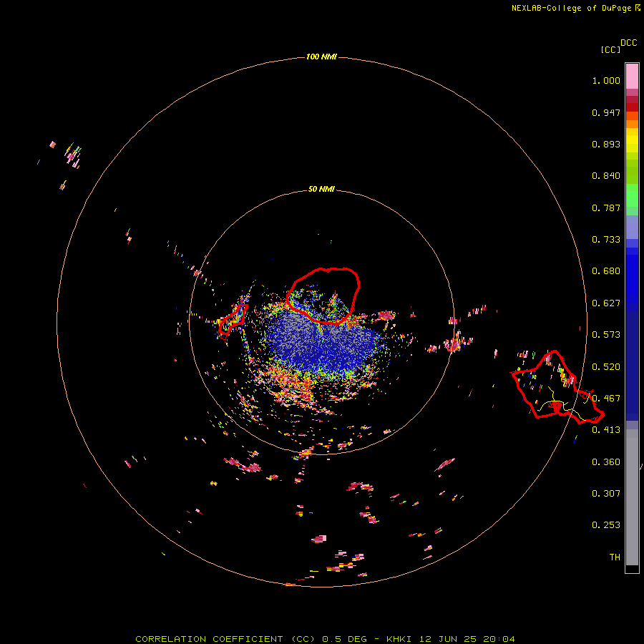Click the red Oahu island outline at right
Viewport: 644px width, 644px height.
coord(557,386)
